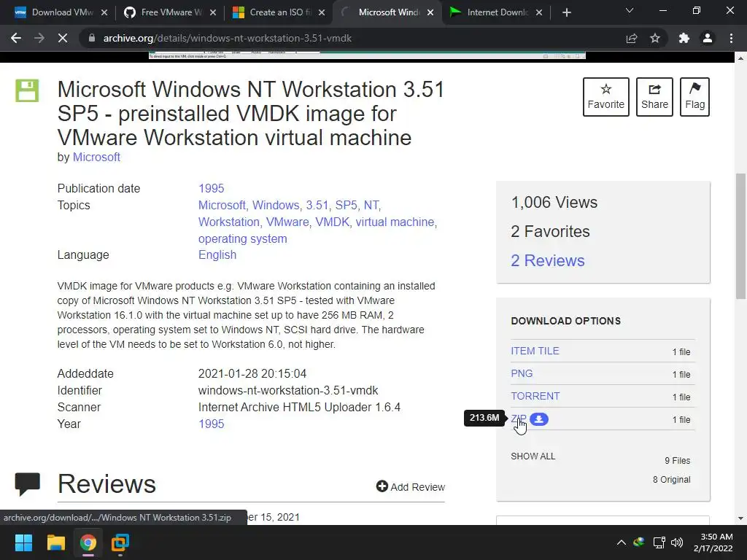The height and width of the screenshot is (560, 747).
Task: Click the scrollbar down arrow
Action: coord(740,518)
